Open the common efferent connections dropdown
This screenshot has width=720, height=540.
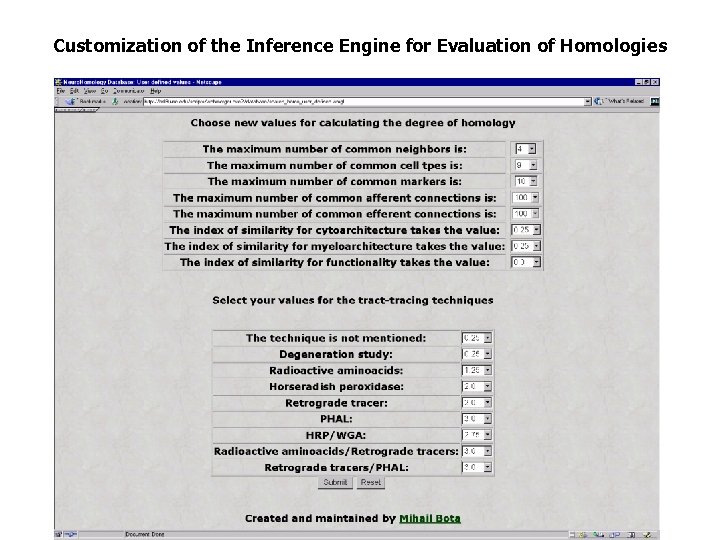(x=526, y=214)
